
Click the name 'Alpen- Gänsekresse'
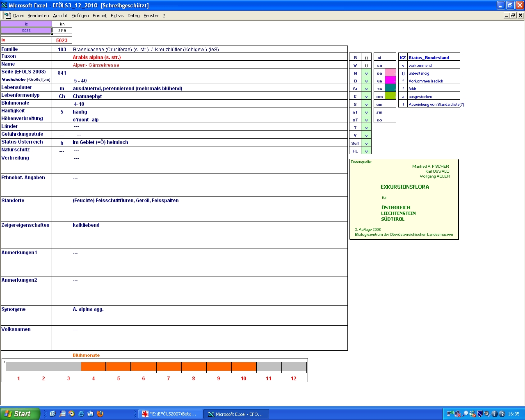point(96,65)
